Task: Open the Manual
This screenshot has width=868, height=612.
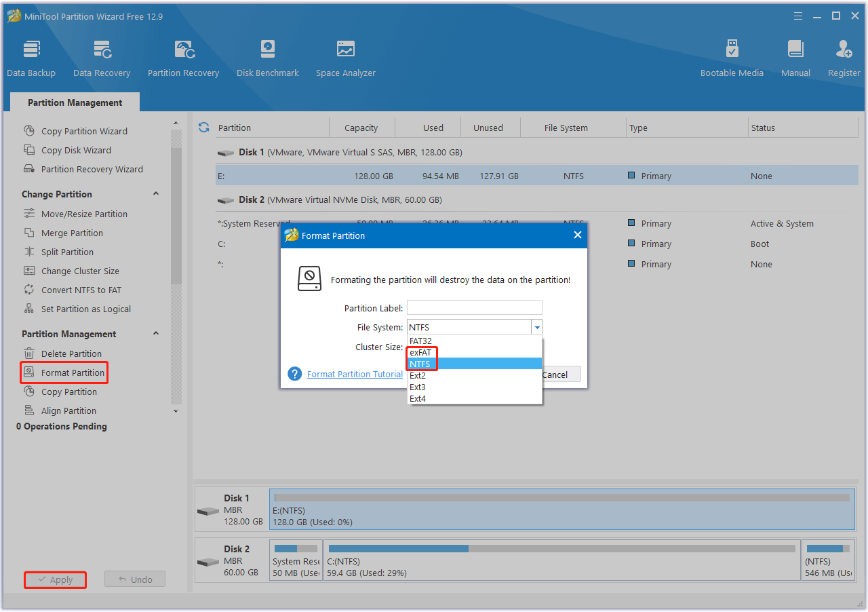Action: point(795,57)
